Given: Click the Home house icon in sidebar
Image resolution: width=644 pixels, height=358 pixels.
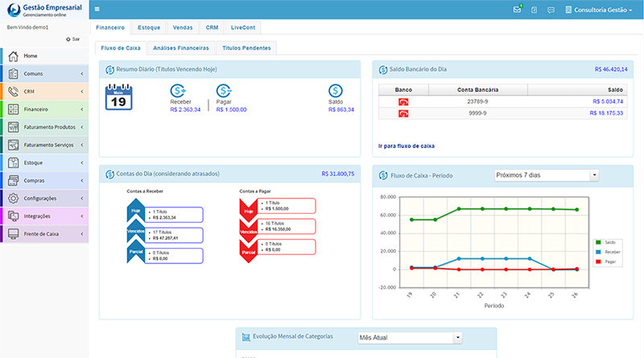Looking at the screenshot, I should tap(13, 56).
